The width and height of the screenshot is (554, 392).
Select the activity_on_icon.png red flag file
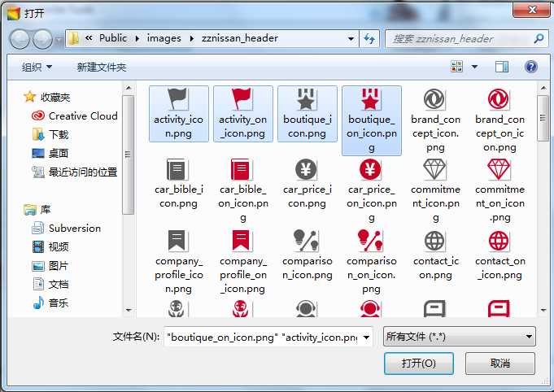(x=242, y=114)
